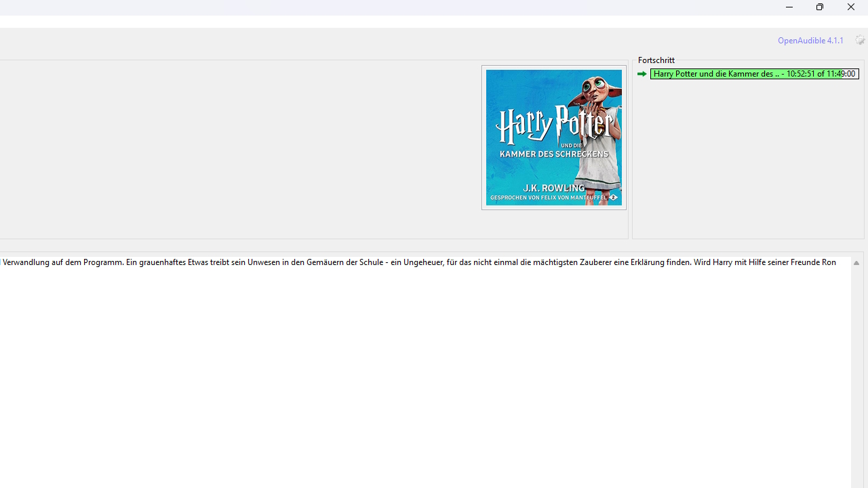
Task: Click the book summary text starting with Verwandlung
Action: pyautogui.click(x=419, y=262)
